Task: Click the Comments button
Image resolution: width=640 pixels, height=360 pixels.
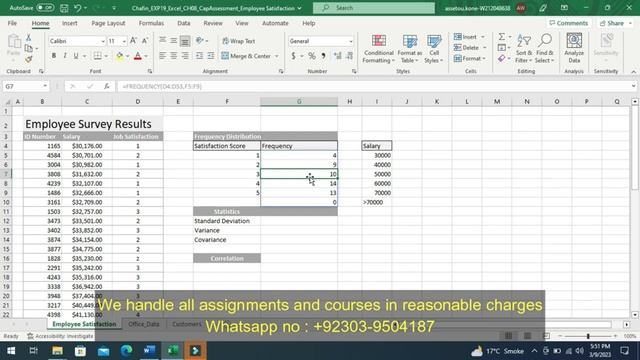Action: tap(569, 23)
